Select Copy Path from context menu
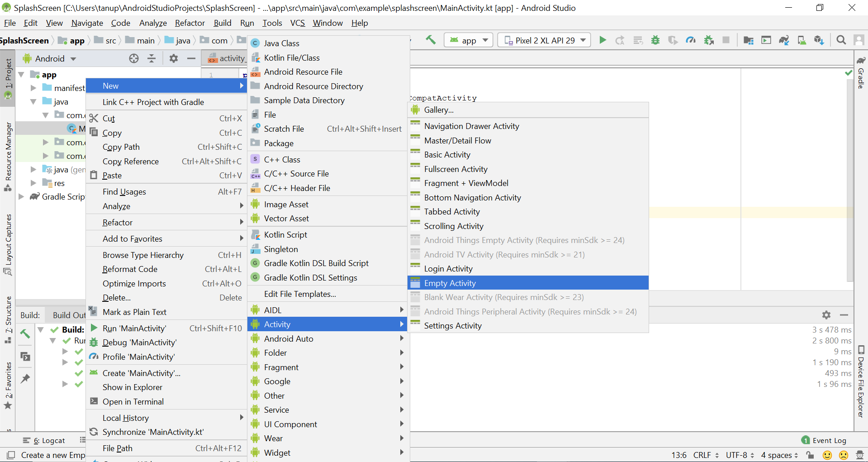The width and height of the screenshot is (868, 462). tap(166, 147)
